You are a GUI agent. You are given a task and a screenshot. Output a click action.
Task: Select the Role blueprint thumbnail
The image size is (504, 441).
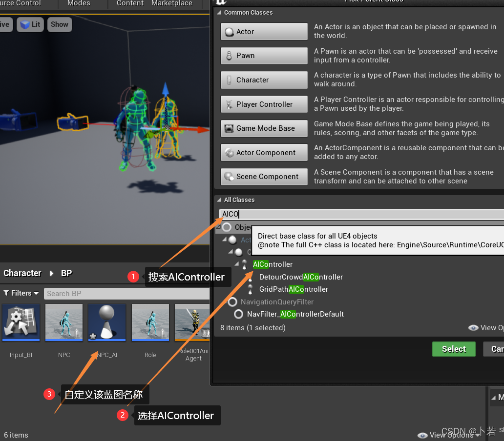150,322
